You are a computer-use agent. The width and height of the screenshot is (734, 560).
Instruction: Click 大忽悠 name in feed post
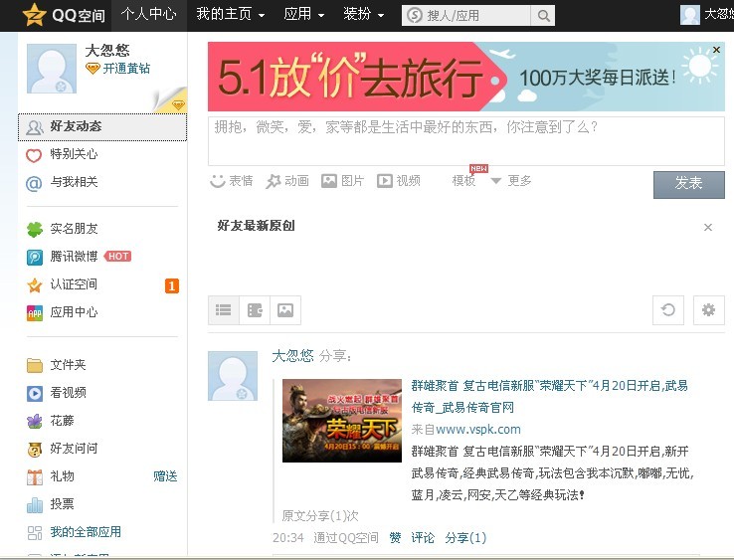point(292,356)
